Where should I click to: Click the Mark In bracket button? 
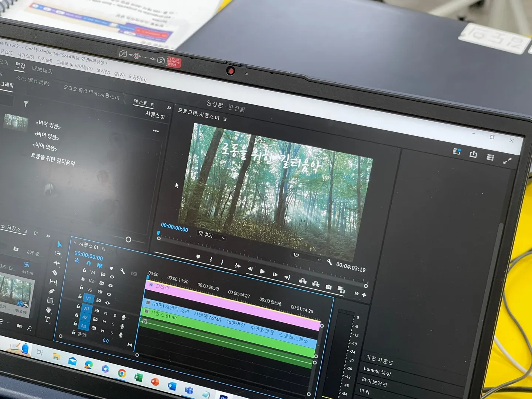(211, 259)
